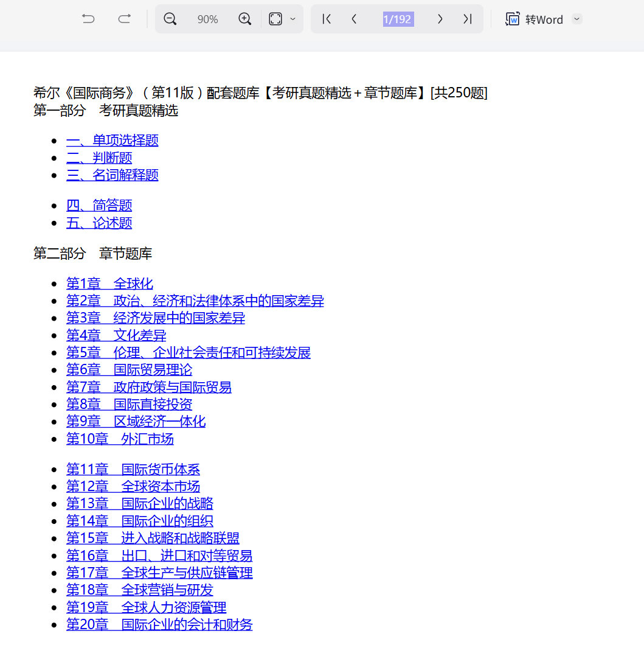Jump to the first page

[x=327, y=19]
